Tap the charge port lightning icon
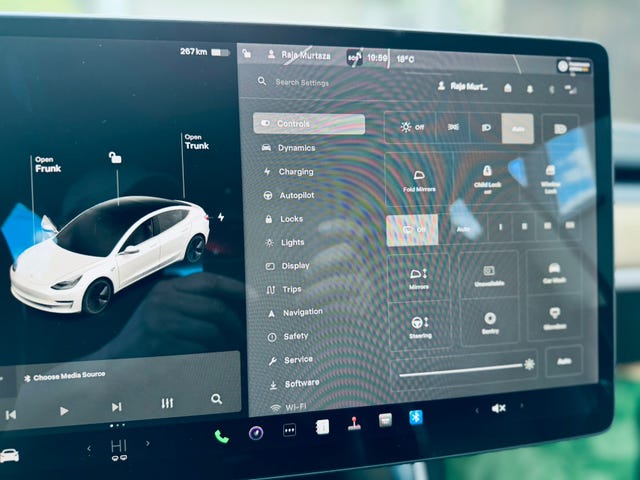 [x=221, y=217]
